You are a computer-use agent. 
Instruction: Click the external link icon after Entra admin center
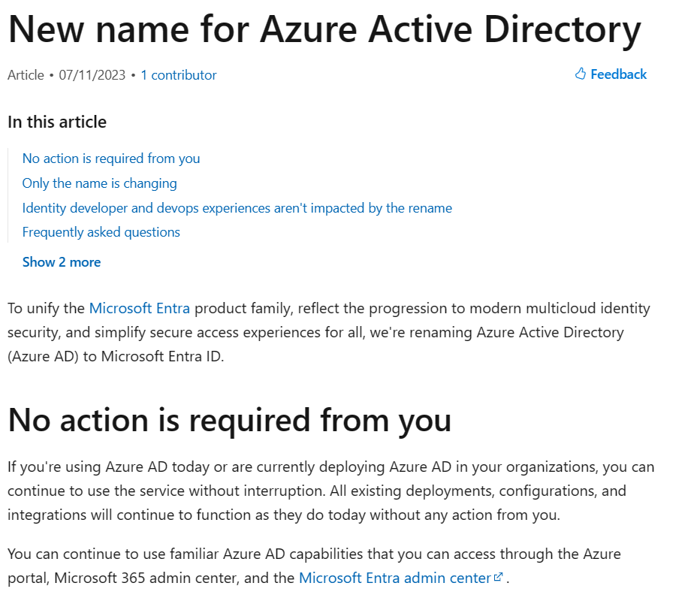pos(498,578)
